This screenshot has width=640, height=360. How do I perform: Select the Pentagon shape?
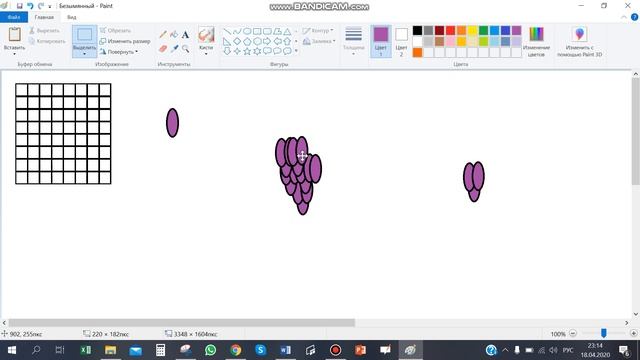pos(247,41)
